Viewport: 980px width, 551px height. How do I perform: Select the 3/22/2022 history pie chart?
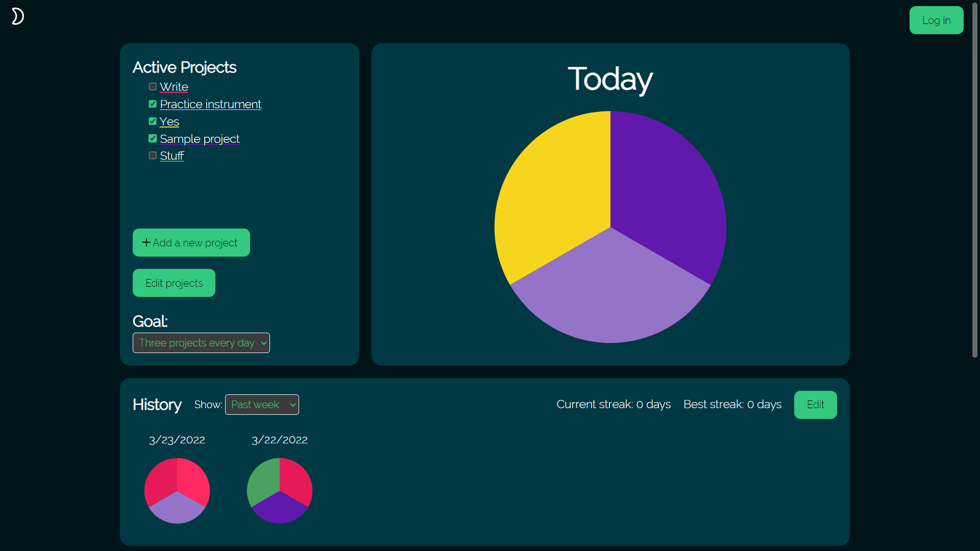tap(280, 491)
